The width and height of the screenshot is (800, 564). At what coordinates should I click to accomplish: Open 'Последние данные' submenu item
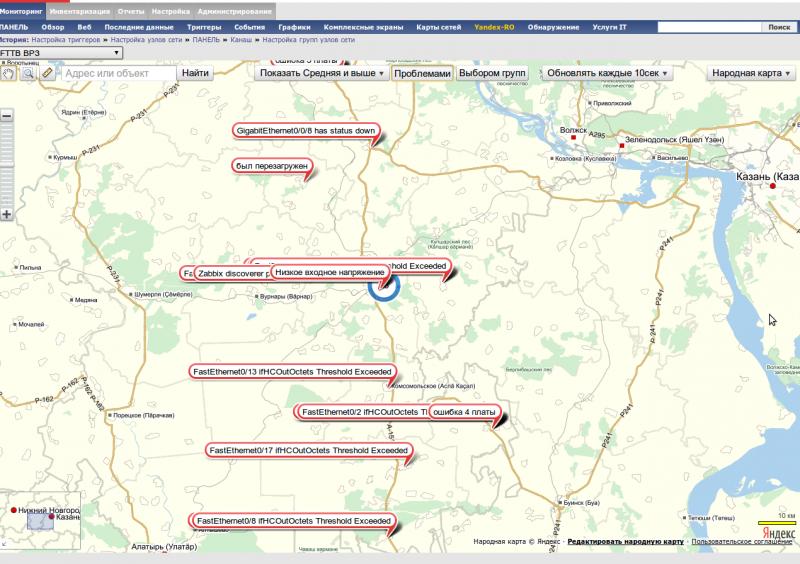pos(139,27)
